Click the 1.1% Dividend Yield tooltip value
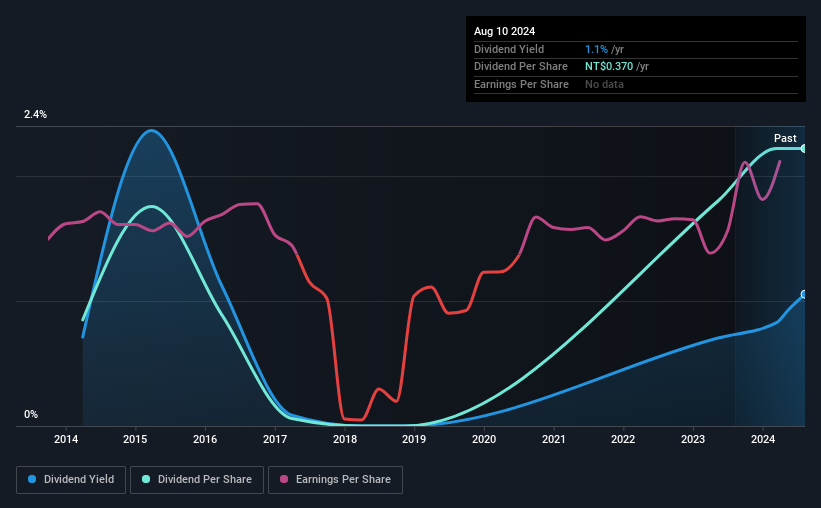 coord(596,49)
